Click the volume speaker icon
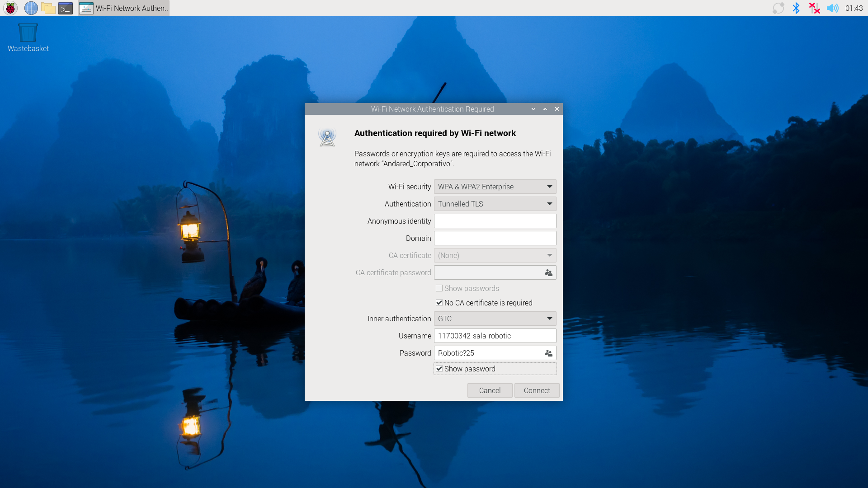The height and width of the screenshot is (488, 868). 832,8
